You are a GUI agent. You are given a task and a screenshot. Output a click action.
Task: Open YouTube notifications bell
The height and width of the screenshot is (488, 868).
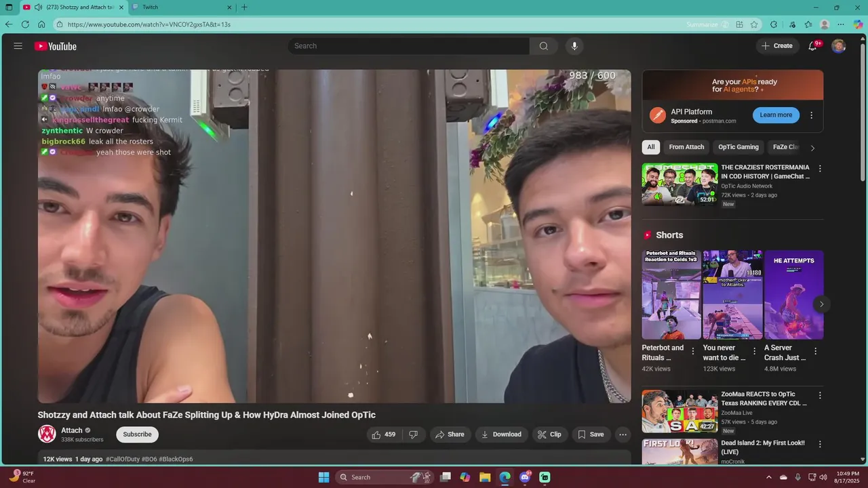[812, 46]
